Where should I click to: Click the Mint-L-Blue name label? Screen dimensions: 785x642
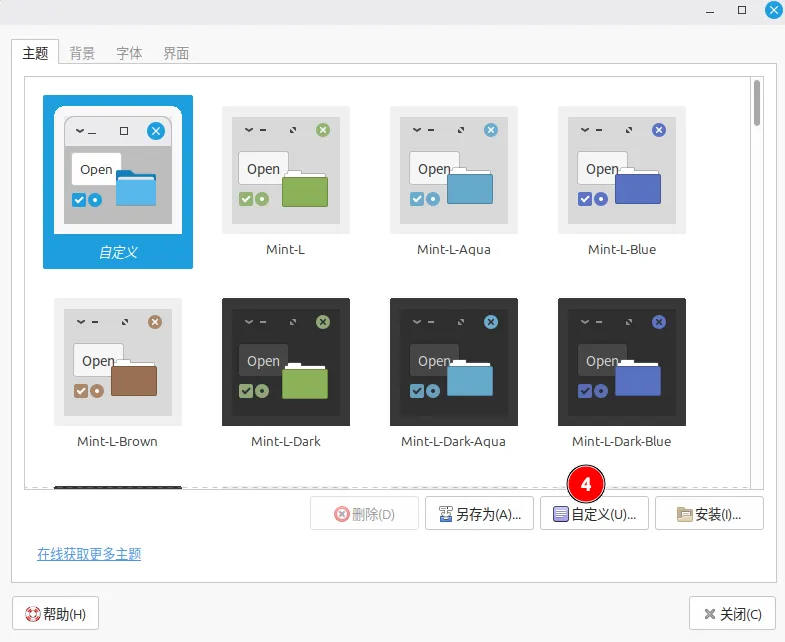click(x=622, y=249)
